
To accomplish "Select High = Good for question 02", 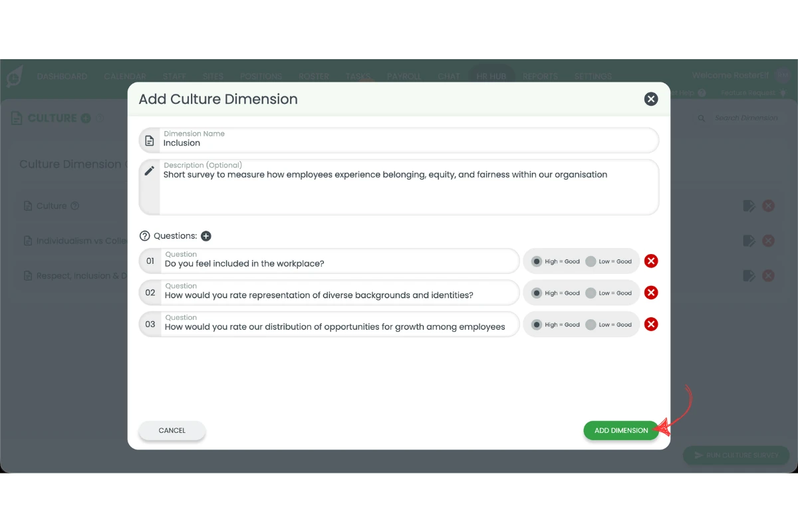I will pos(537,293).
